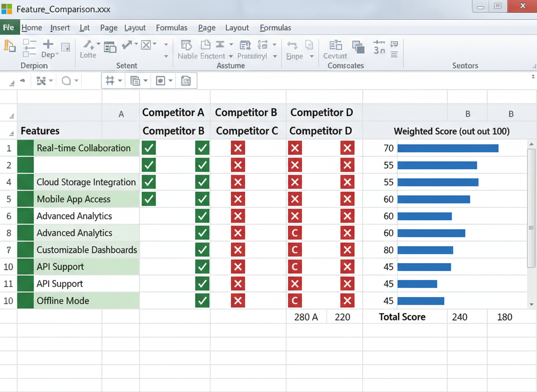Viewport: 537px width, 392px height.
Task: Click the vertical scrollbar down arrow
Action: coord(531,304)
